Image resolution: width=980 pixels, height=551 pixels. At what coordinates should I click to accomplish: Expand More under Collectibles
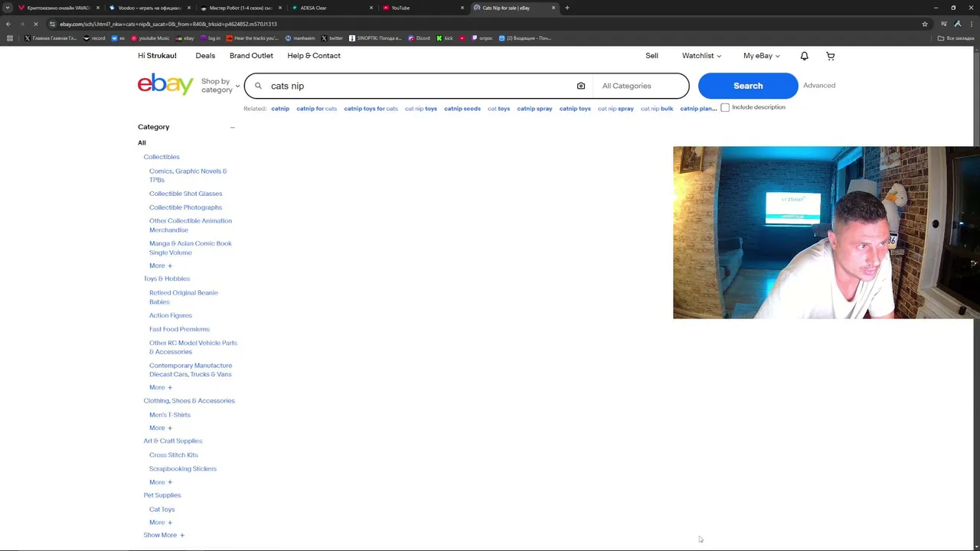click(161, 266)
